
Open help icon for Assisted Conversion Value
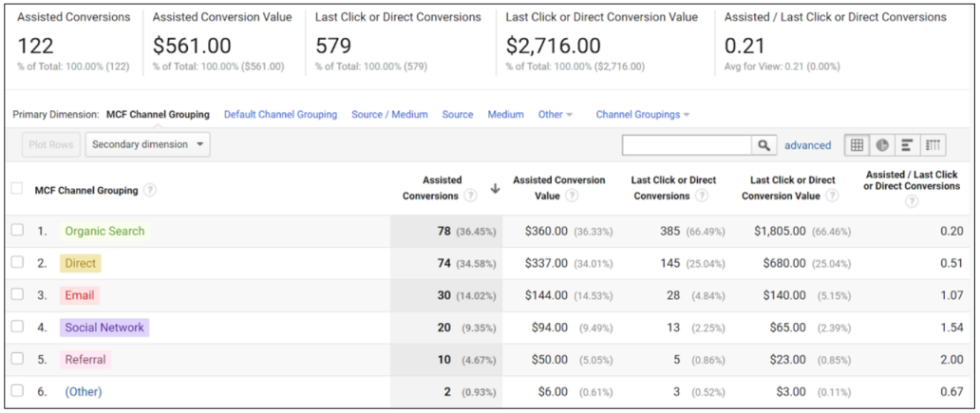pyautogui.click(x=572, y=196)
